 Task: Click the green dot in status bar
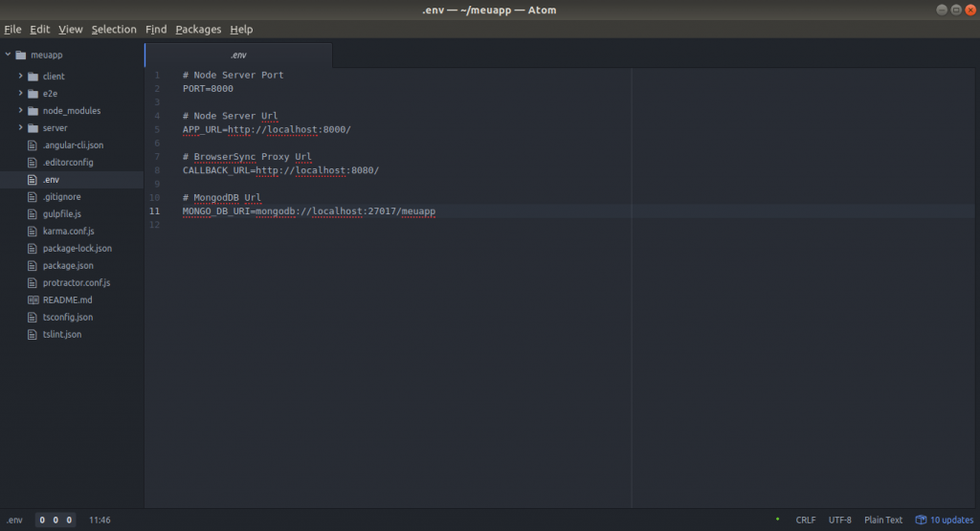(x=776, y=520)
